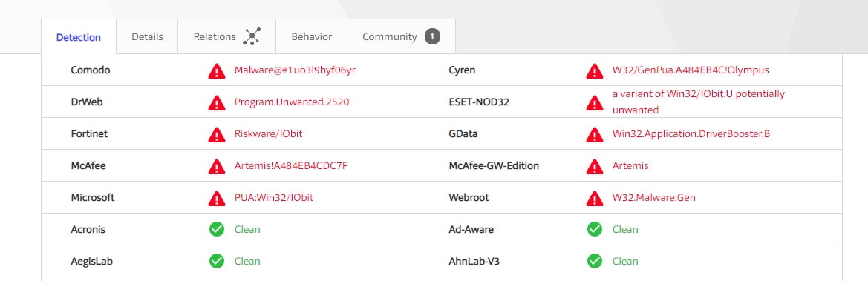Click the red warning icon for Cyren
The width and height of the screenshot is (868, 281).
point(595,70)
